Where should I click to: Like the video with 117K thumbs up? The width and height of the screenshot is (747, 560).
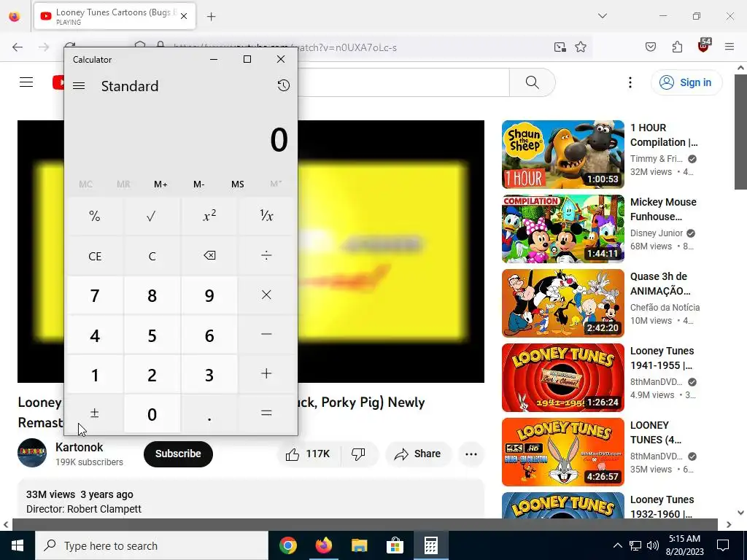[x=309, y=454]
